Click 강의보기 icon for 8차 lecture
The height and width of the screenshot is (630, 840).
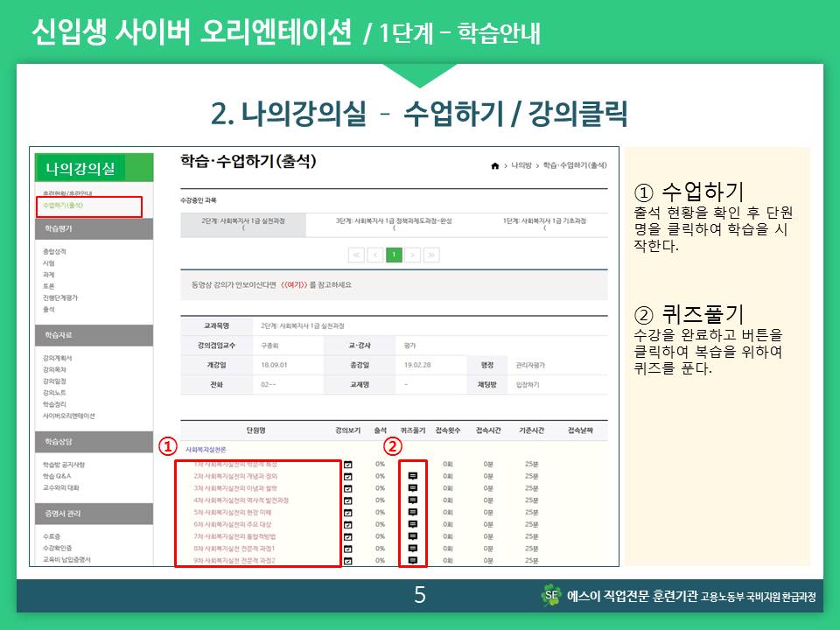click(x=347, y=549)
